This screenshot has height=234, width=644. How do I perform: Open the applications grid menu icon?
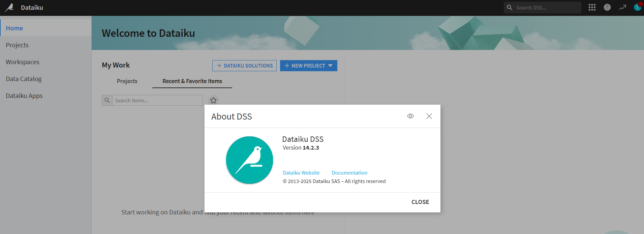(592, 7)
